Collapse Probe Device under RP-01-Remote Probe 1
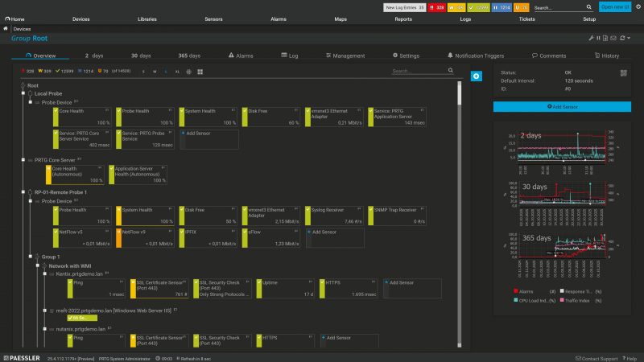Image resolution: width=644 pixels, height=362 pixels. [31, 201]
